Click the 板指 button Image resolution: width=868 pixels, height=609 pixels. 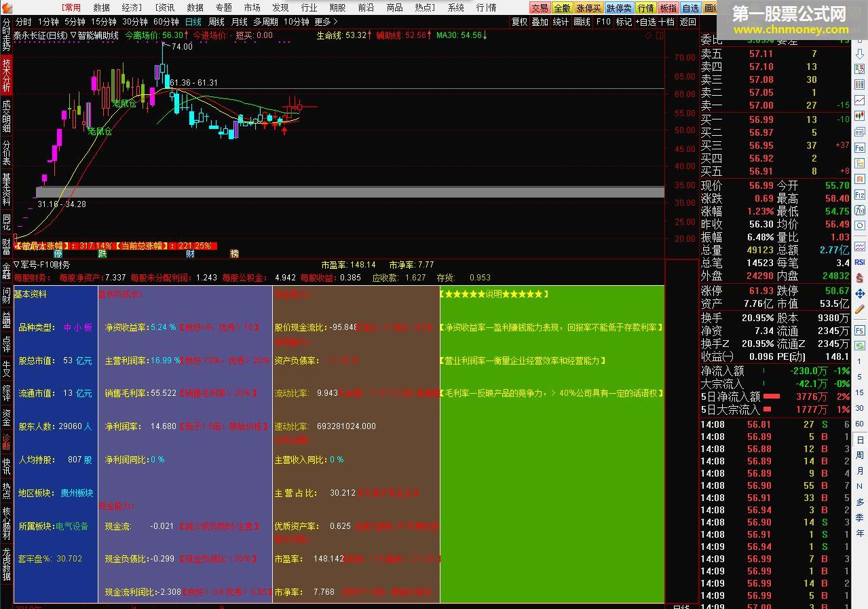click(668, 8)
